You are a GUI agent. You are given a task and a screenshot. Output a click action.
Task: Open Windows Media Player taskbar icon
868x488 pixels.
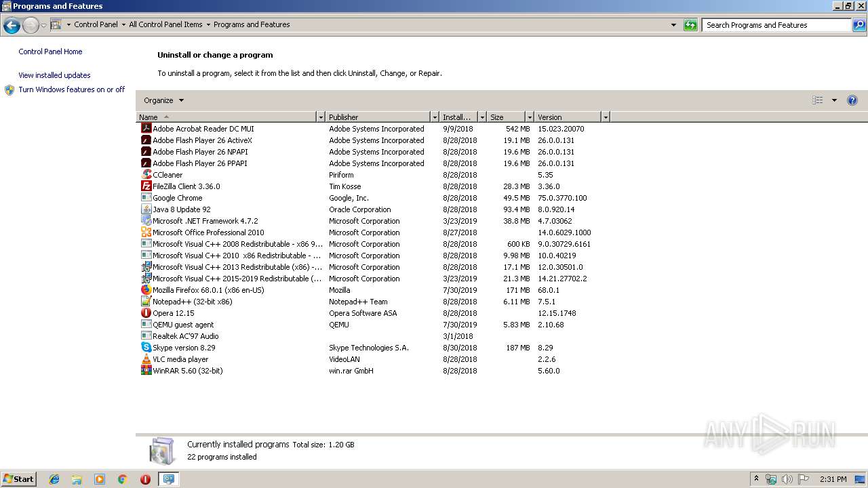pyautogui.click(x=100, y=479)
